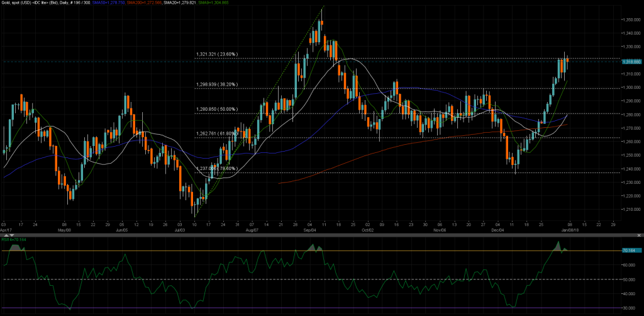Screen dimensions: 644x316
Task: Click the 1,230.000 price axis label
Action: click(631, 183)
